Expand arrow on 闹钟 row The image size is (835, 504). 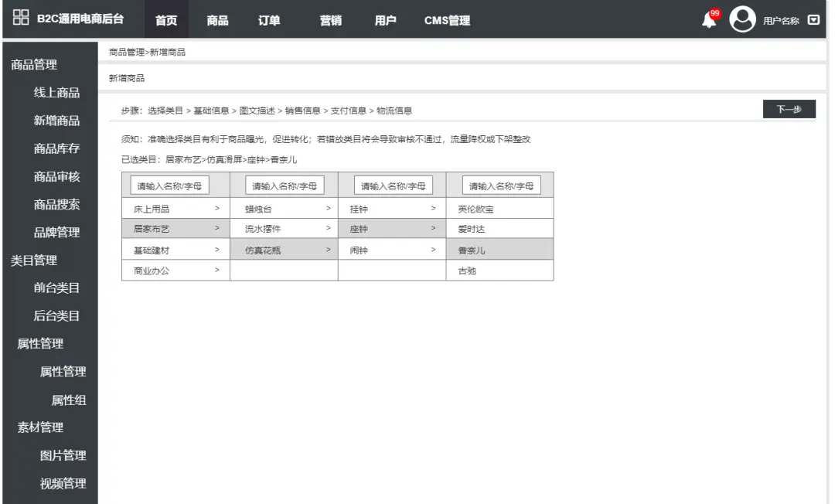[x=433, y=249]
